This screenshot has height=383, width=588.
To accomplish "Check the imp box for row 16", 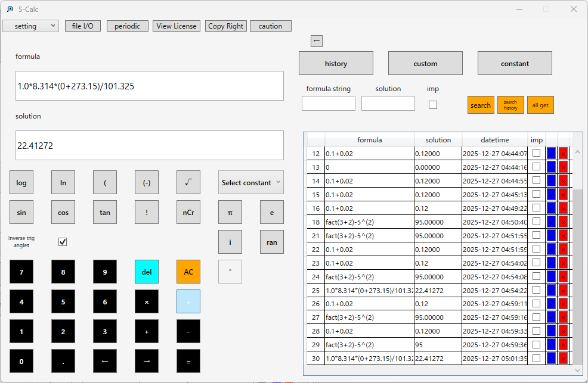I will pos(537,207).
